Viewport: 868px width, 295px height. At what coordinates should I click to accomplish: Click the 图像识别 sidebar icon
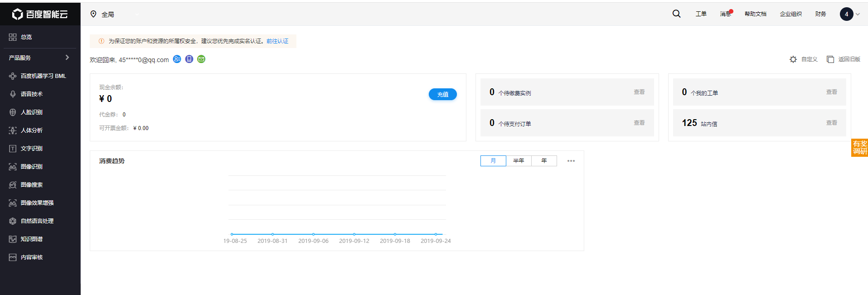click(x=13, y=167)
